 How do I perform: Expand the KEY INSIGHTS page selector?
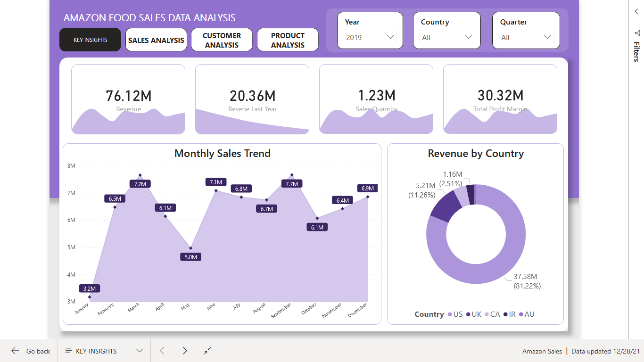click(140, 351)
